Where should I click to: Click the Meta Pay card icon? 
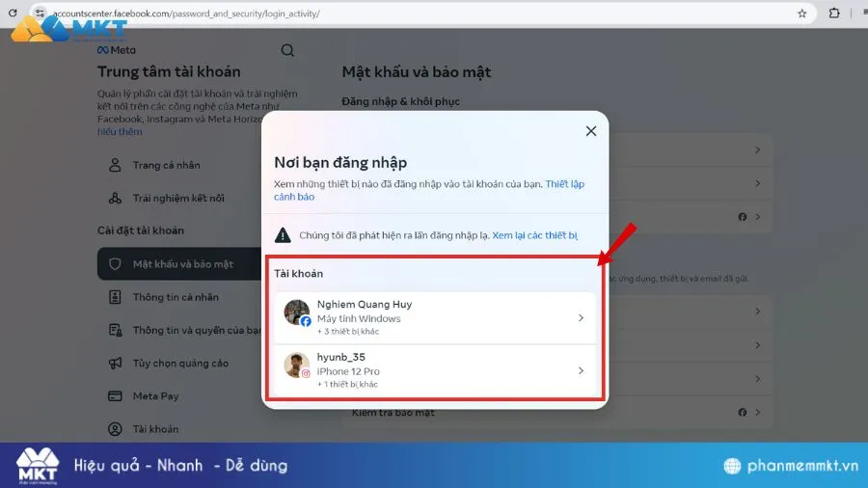coord(115,396)
